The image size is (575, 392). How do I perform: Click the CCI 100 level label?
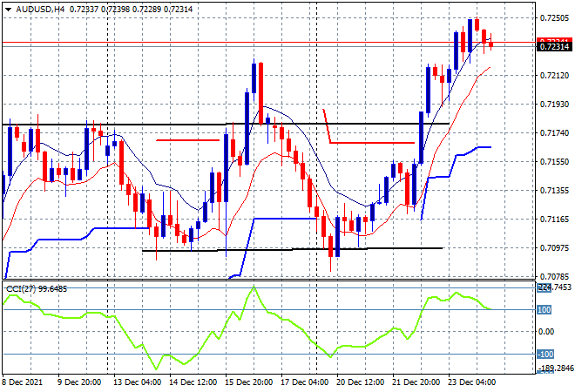(545, 310)
